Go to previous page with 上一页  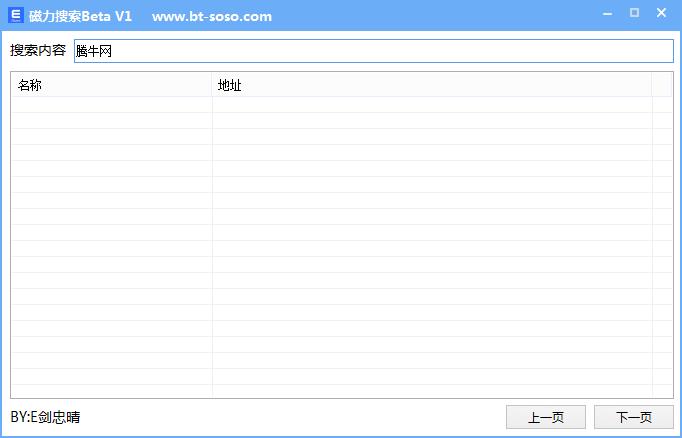[545, 417]
